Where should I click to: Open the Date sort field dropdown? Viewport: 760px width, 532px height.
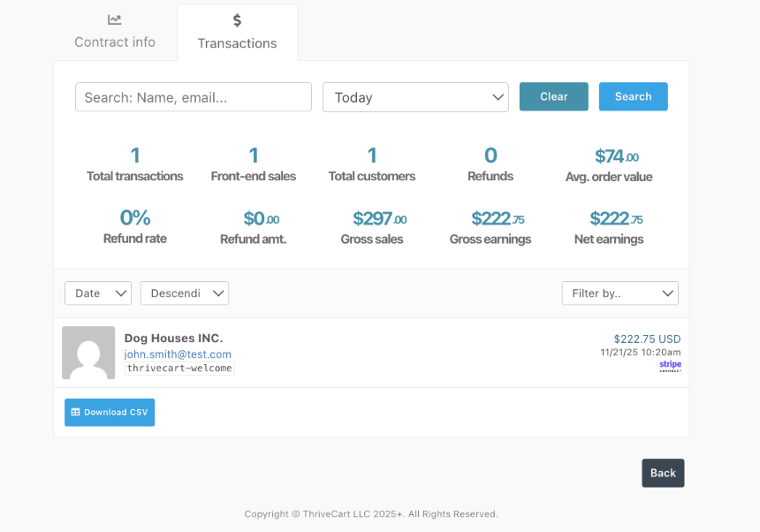(x=98, y=293)
